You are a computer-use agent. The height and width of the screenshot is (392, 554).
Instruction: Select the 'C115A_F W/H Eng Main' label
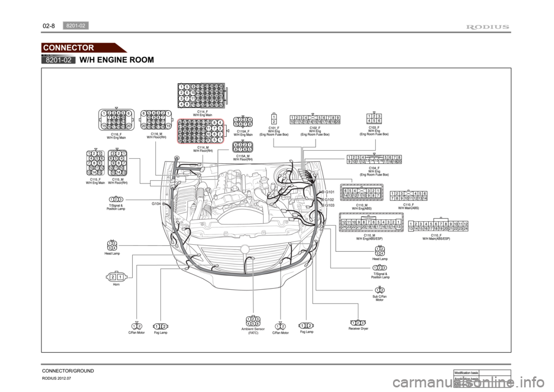point(243,133)
